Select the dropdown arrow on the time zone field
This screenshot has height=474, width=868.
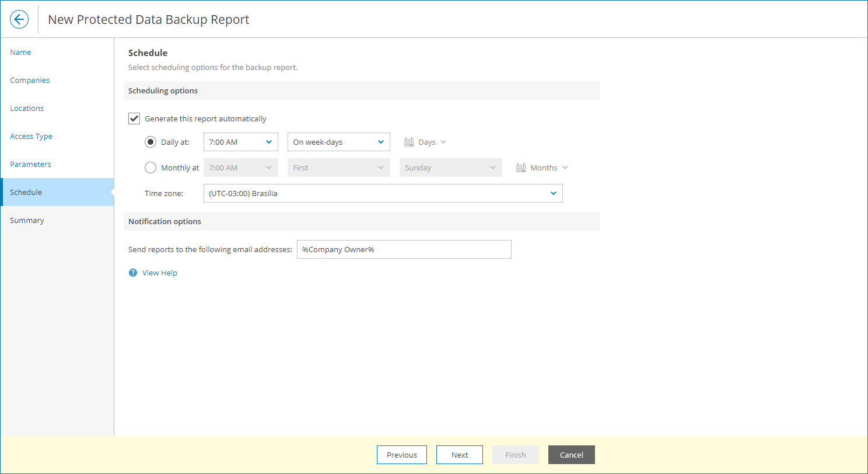coord(553,193)
